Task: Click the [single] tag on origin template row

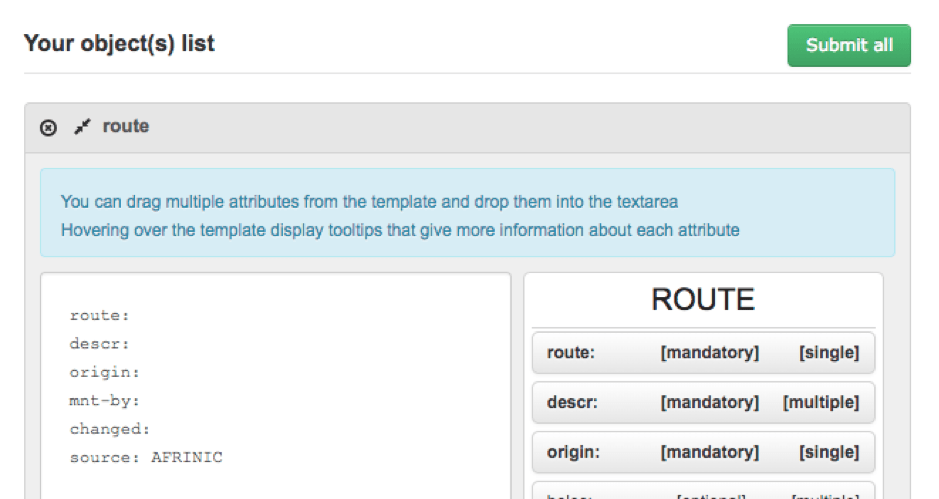Action: [x=829, y=452]
